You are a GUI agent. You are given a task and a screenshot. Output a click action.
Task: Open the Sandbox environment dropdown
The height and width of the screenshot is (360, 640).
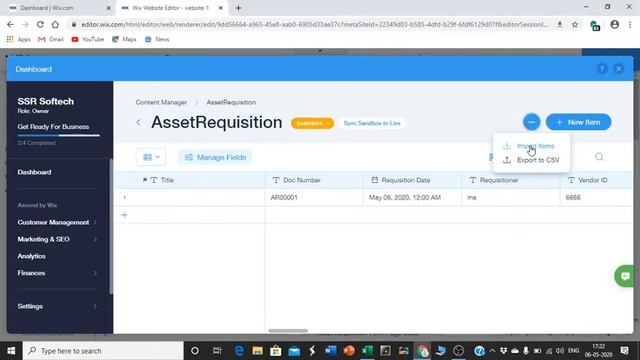[312, 123]
